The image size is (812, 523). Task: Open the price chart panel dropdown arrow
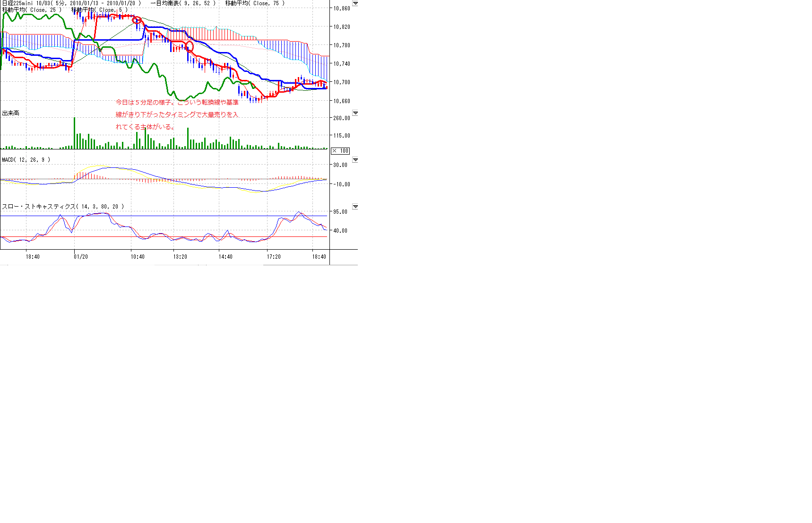point(355,4)
